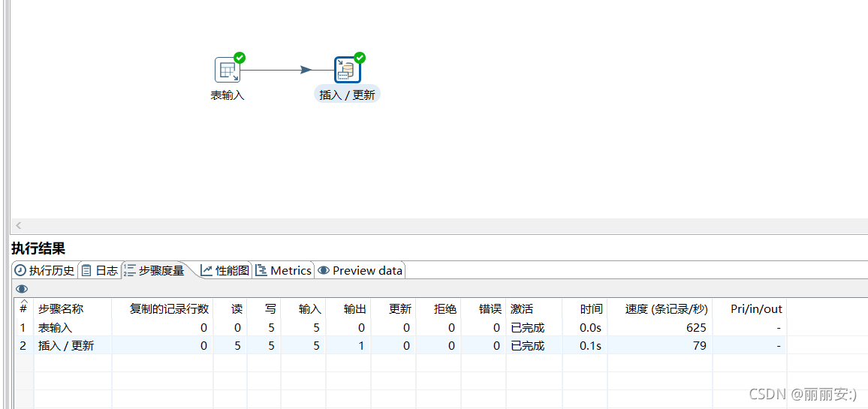Switch to the Metrics tab
This screenshot has height=409, width=868.
pos(283,271)
